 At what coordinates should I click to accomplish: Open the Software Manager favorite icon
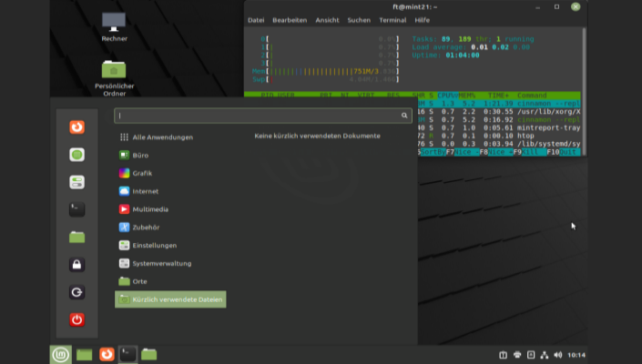(x=77, y=155)
